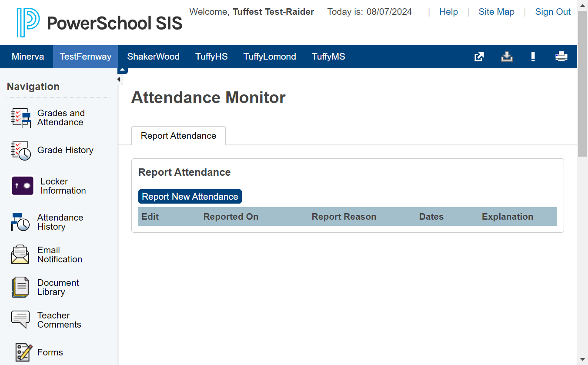
Task: Open the Forms text link
Action: tap(50, 352)
